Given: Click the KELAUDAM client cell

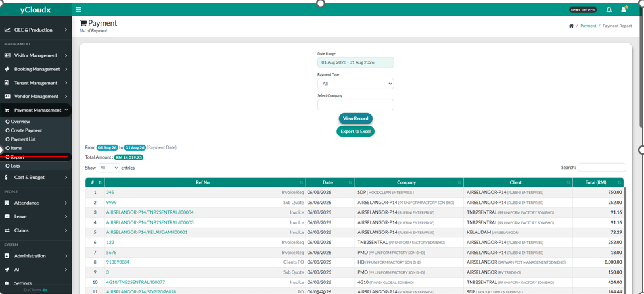Looking at the screenshot, I should (518, 232).
